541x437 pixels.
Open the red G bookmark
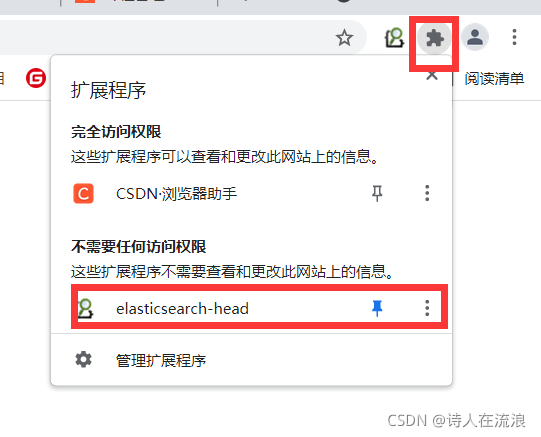point(36,78)
